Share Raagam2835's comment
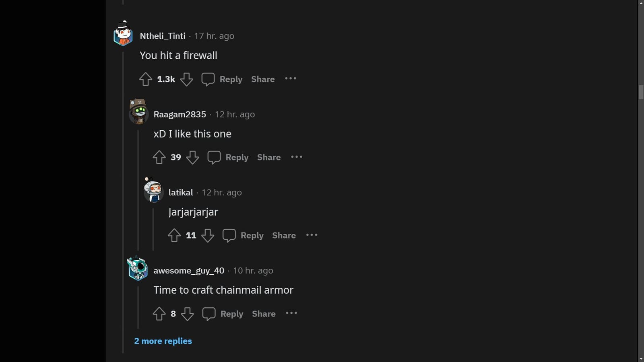The width and height of the screenshot is (644, 362). coord(269,157)
